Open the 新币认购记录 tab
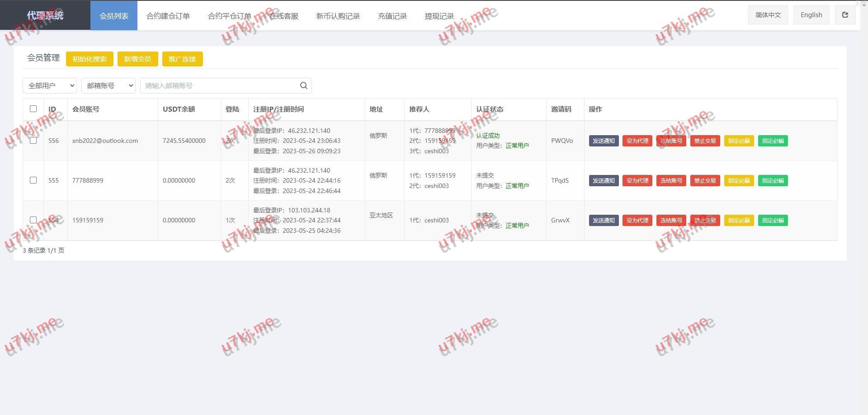This screenshot has height=415, width=868. point(338,16)
